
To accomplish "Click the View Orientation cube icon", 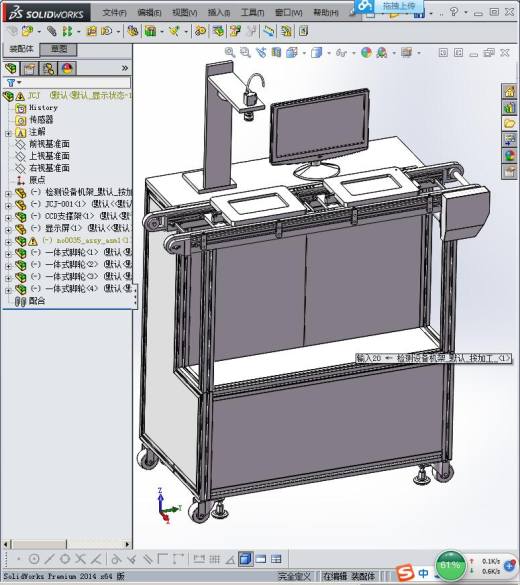I will point(292,53).
